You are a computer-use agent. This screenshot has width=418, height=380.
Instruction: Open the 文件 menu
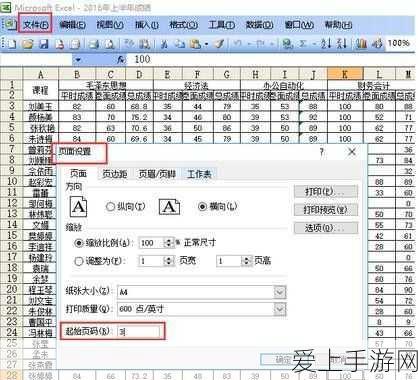[36, 25]
